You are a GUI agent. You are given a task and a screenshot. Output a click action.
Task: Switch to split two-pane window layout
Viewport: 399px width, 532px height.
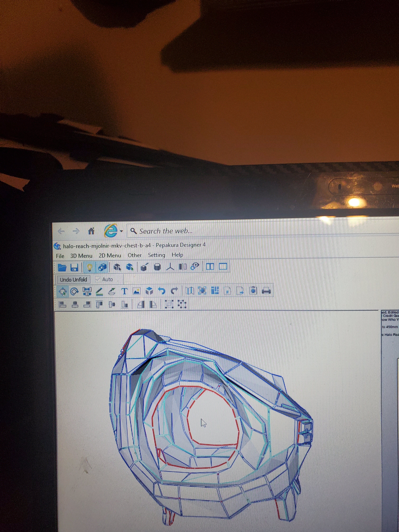point(210,267)
